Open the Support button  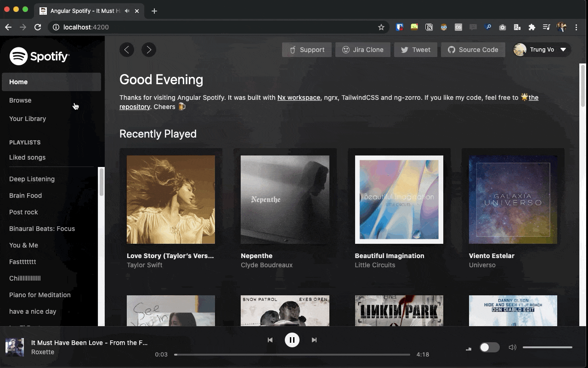307,50
